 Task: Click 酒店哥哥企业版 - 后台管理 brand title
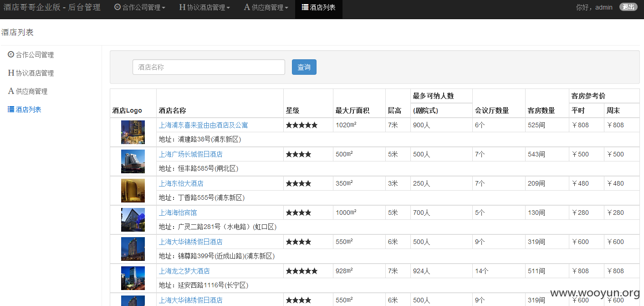click(x=52, y=7)
